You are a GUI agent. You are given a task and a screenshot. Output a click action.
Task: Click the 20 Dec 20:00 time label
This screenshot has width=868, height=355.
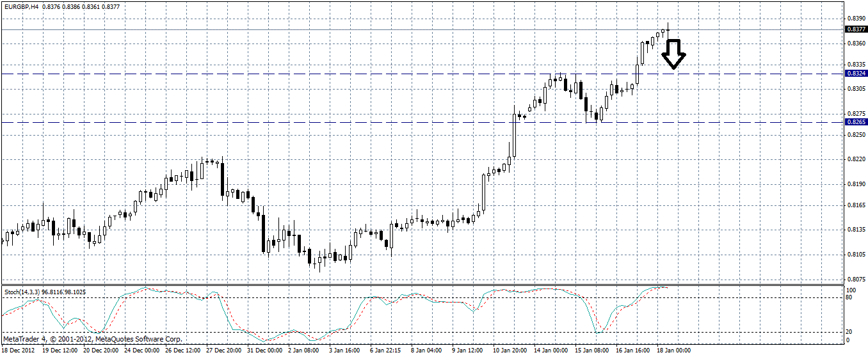[x=101, y=351]
